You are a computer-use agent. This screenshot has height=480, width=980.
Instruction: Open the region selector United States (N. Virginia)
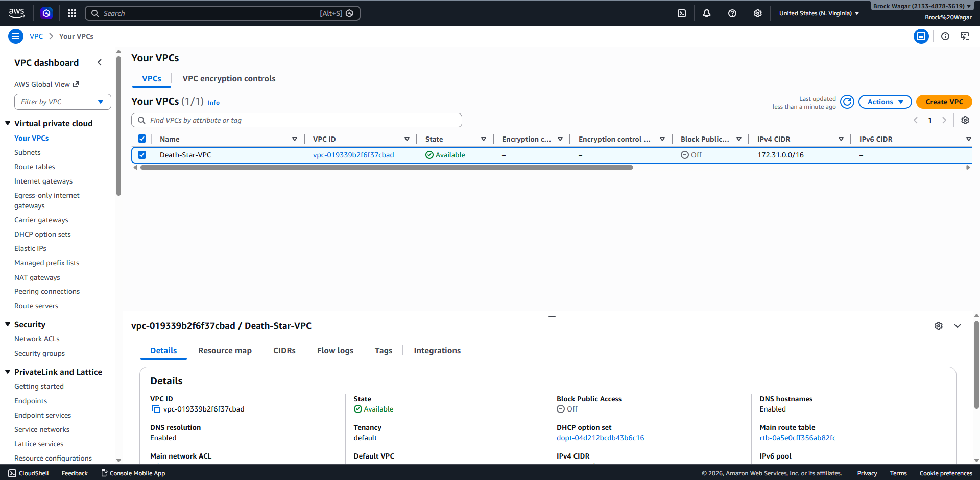(x=819, y=13)
